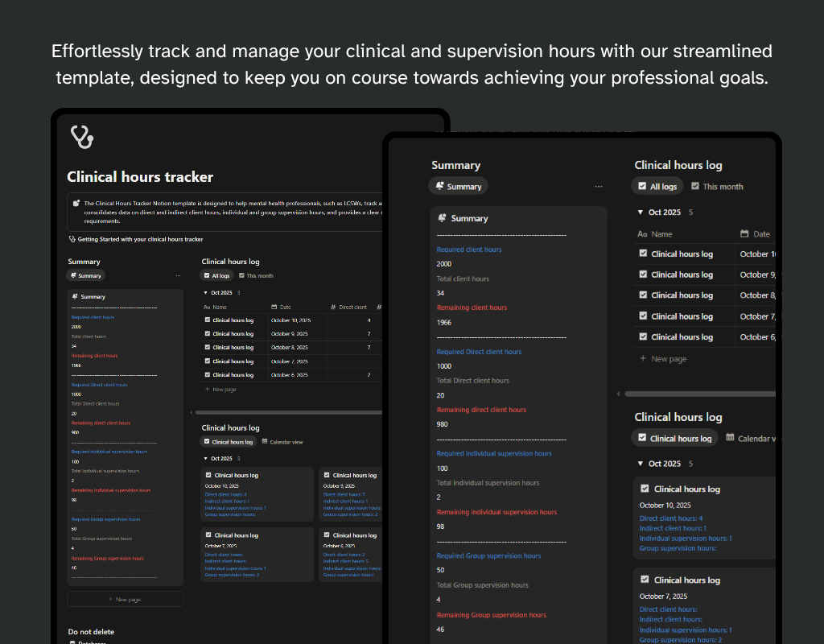
Task: Click the Summary card icon in the front window
Action: tap(441, 218)
